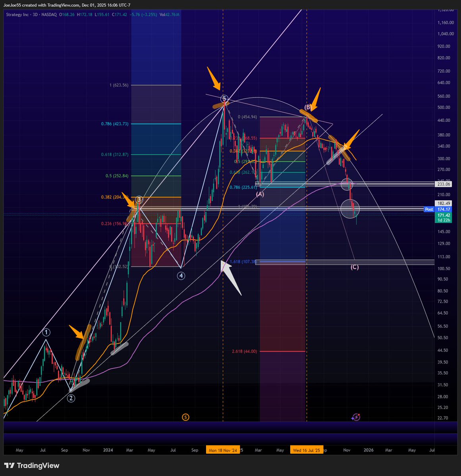Click the 113.00 price scale label

pos(444,257)
